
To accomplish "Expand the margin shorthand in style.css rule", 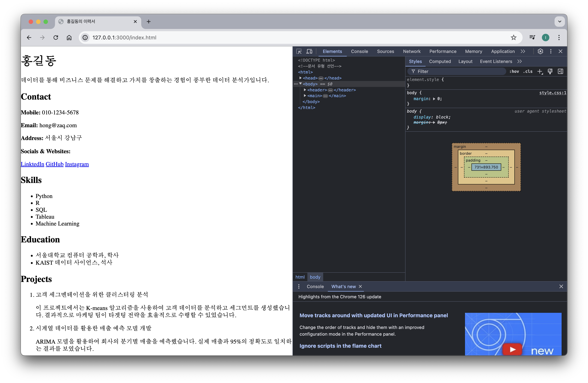I will coord(434,99).
